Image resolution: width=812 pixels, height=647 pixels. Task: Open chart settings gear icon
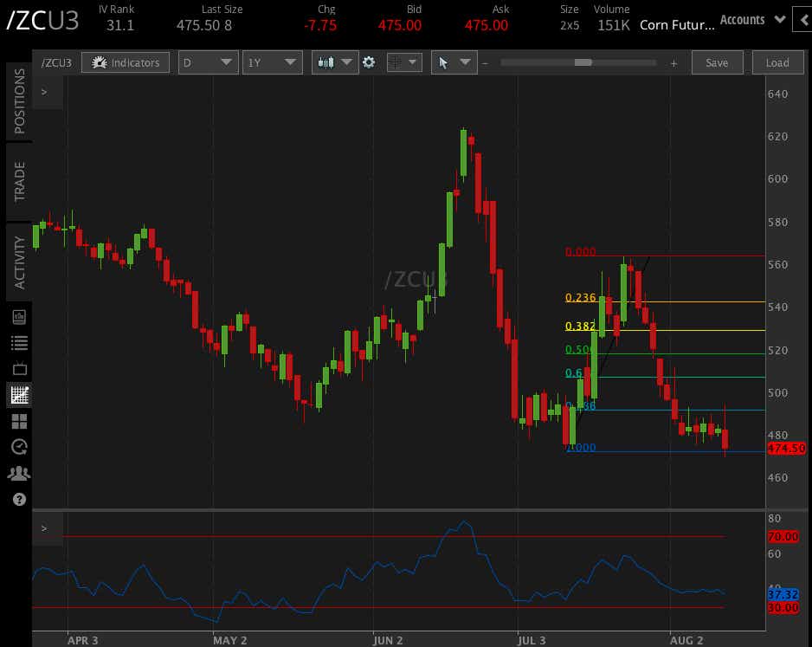(369, 62)
